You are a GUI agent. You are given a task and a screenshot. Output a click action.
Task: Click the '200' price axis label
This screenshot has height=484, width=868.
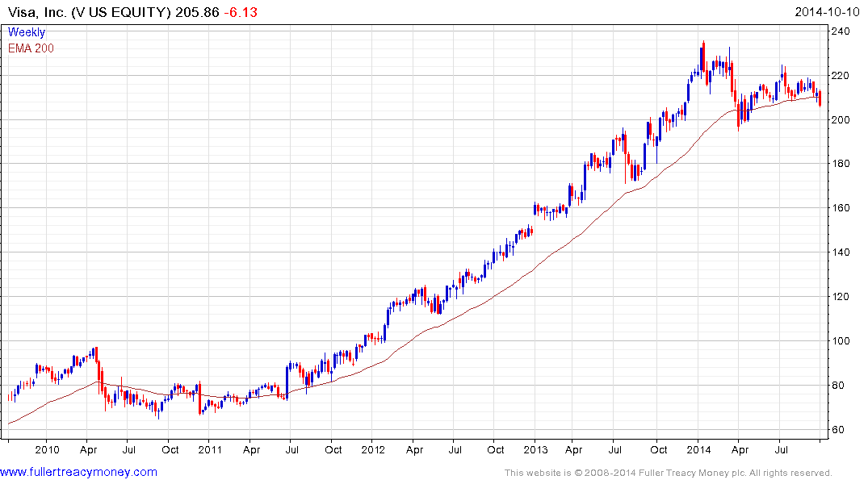[841, 119]
